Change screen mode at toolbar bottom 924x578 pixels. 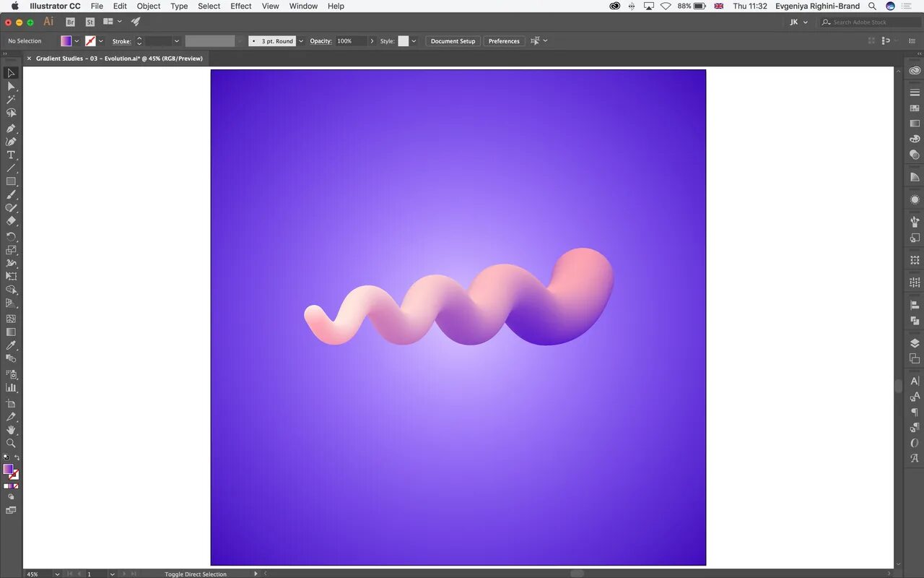coord(11,510)
